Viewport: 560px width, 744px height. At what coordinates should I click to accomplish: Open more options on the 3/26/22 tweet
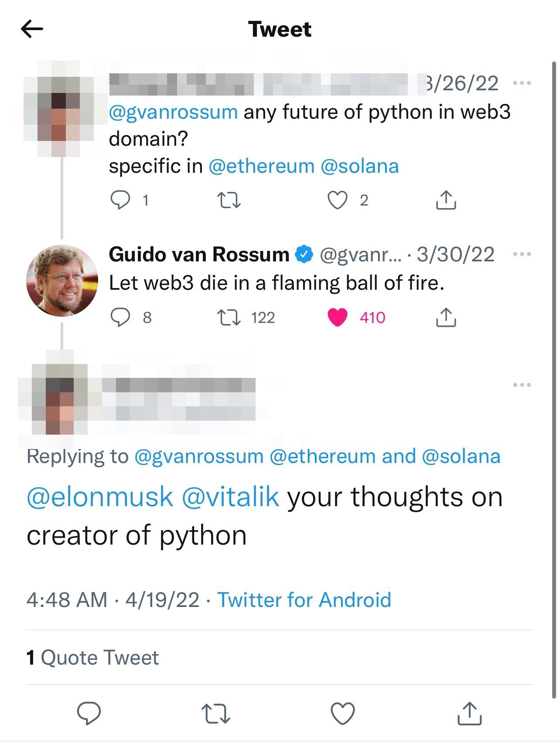pos(522,83)
